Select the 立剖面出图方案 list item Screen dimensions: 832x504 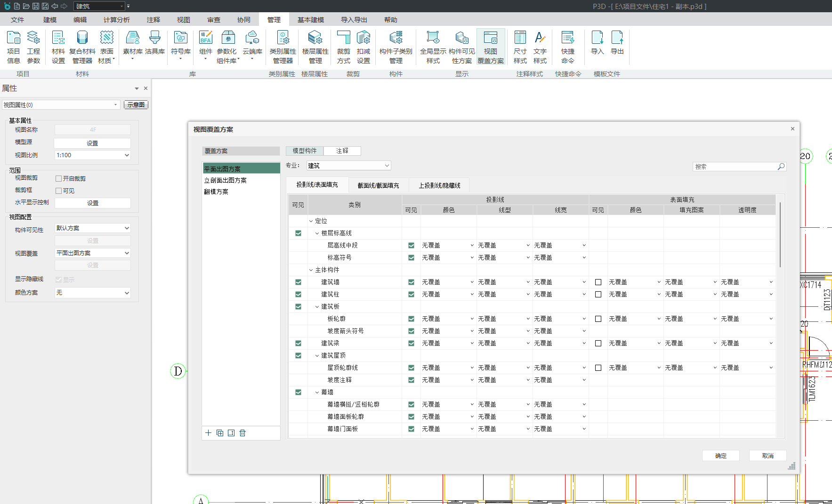pyautogui.click(x=226, y=180)
